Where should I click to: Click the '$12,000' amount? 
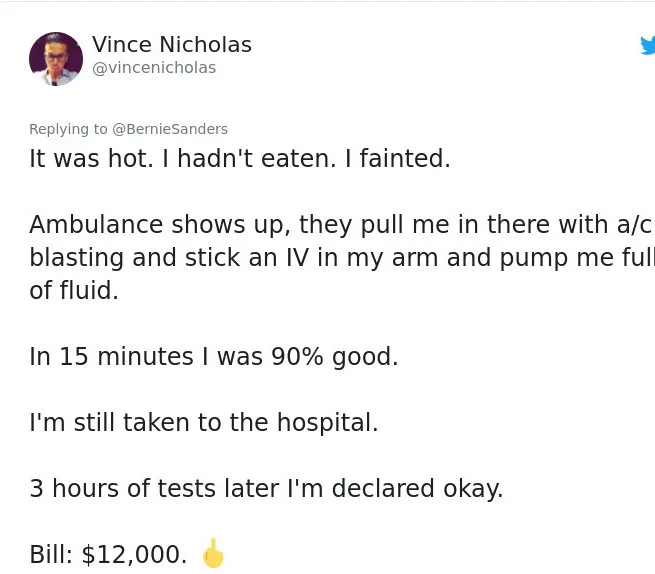point(134,555)
